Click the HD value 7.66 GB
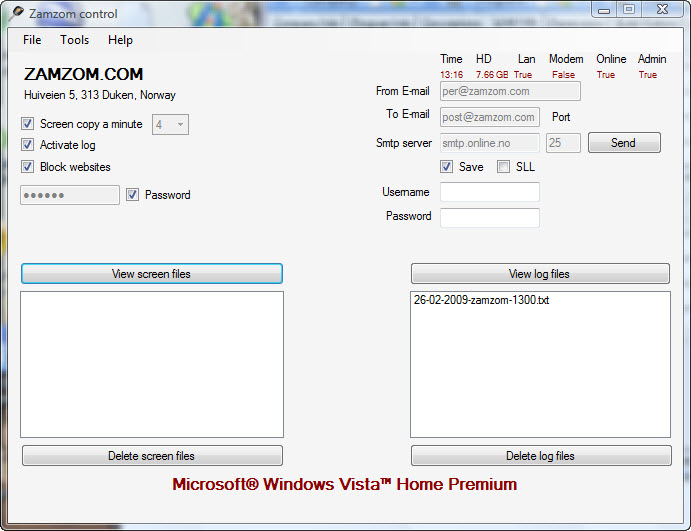Viewport: 691px width, 531px height. tap(492, 75)
